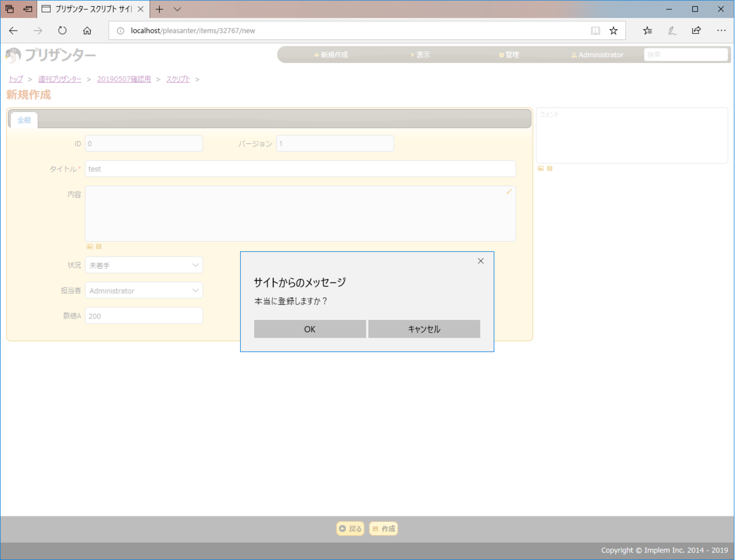
Task: Go back with the browser Back arrow
Action: [13, 31]
